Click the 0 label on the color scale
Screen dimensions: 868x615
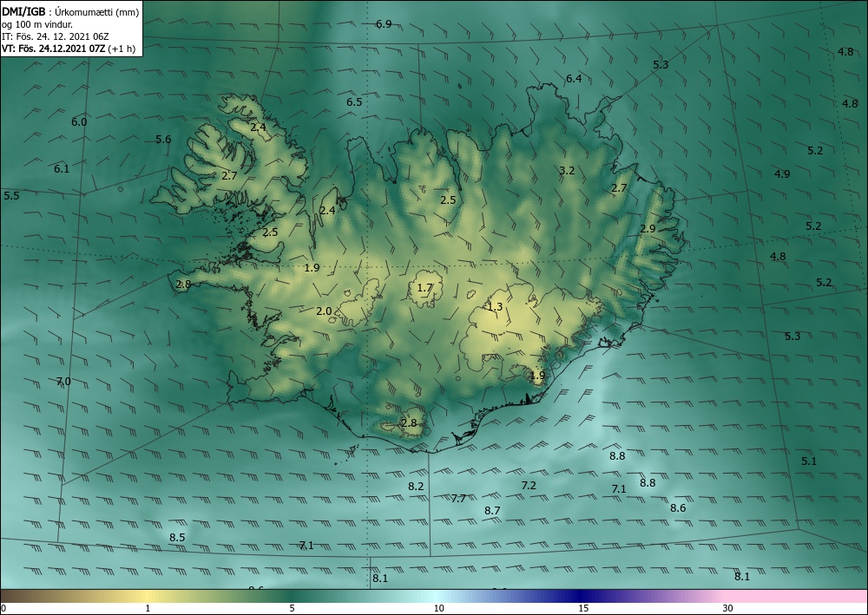3,608
